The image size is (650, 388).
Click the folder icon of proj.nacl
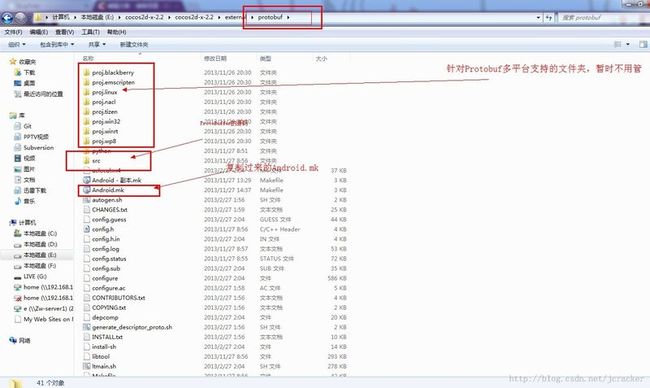(86, 102)
